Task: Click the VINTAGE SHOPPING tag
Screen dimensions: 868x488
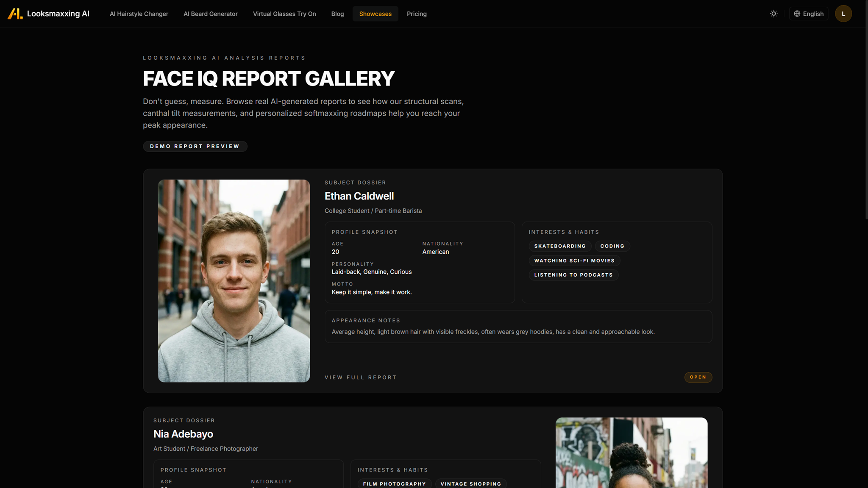Action: pos(470,483)
